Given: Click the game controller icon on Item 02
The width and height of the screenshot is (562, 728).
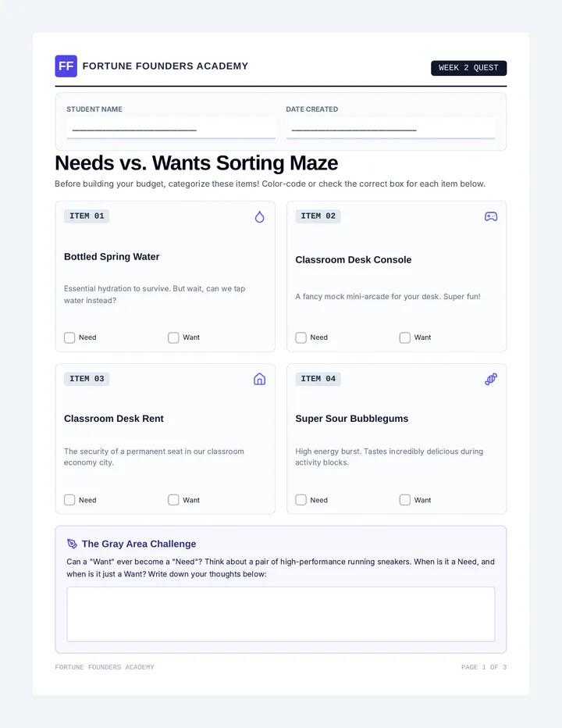Looking at the screenshot, I should [491, 216].
